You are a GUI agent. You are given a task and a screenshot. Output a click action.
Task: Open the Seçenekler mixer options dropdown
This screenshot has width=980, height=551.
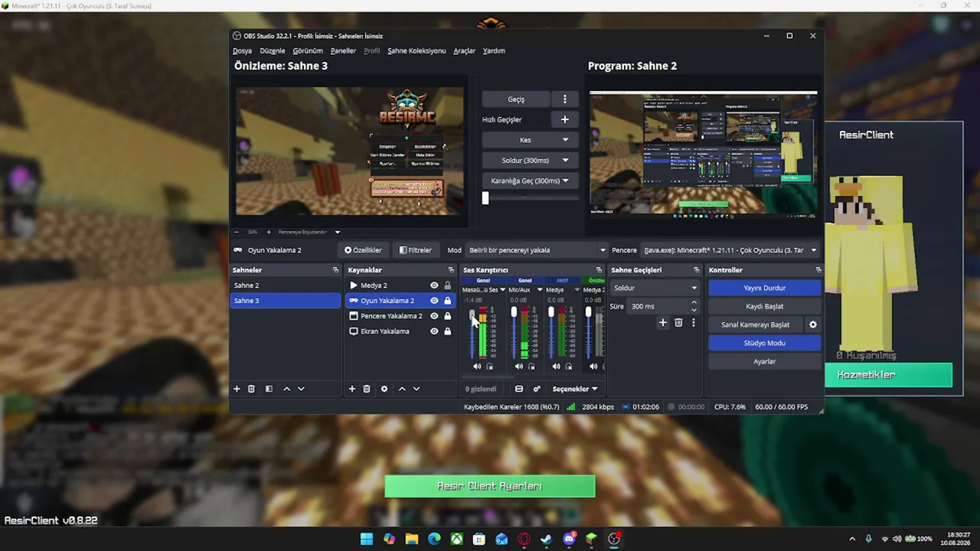pyautogui.click(x=575, y=389)
